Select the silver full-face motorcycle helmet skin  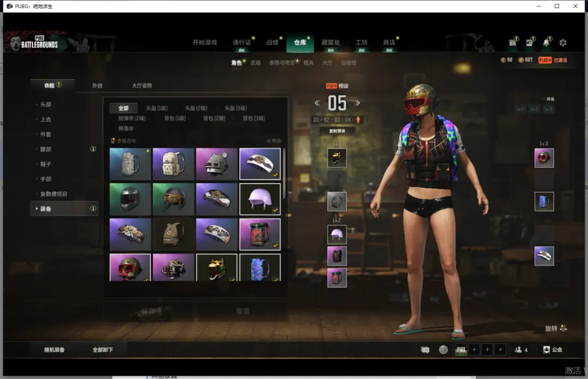[x=130, y=199]
